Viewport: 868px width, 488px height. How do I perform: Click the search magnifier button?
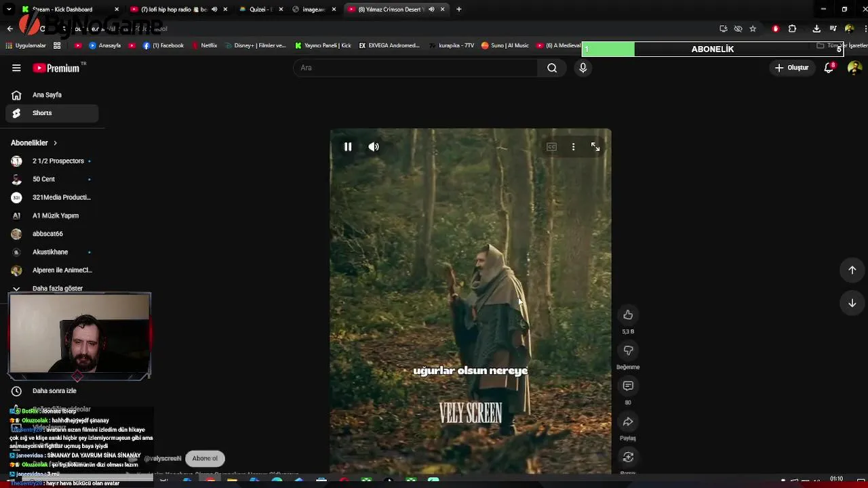(552, 68)
